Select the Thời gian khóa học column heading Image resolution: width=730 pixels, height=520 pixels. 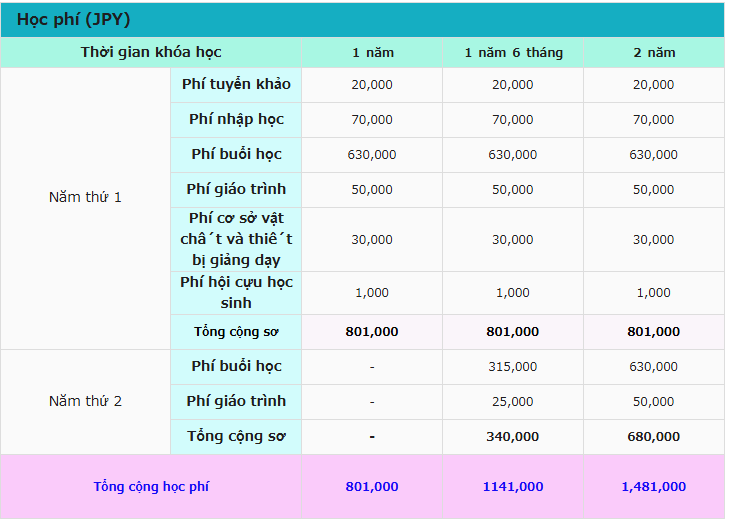tap(151, 52)
